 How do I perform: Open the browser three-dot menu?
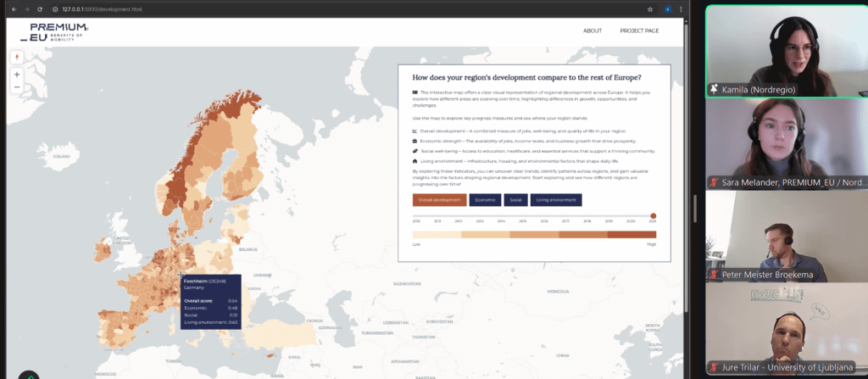(x=681, y=8)
